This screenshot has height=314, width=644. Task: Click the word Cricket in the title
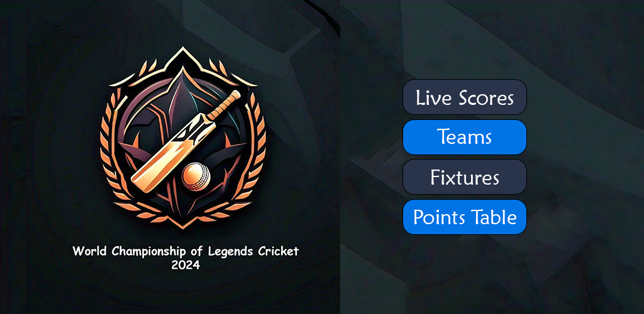(x=279, y=251)
